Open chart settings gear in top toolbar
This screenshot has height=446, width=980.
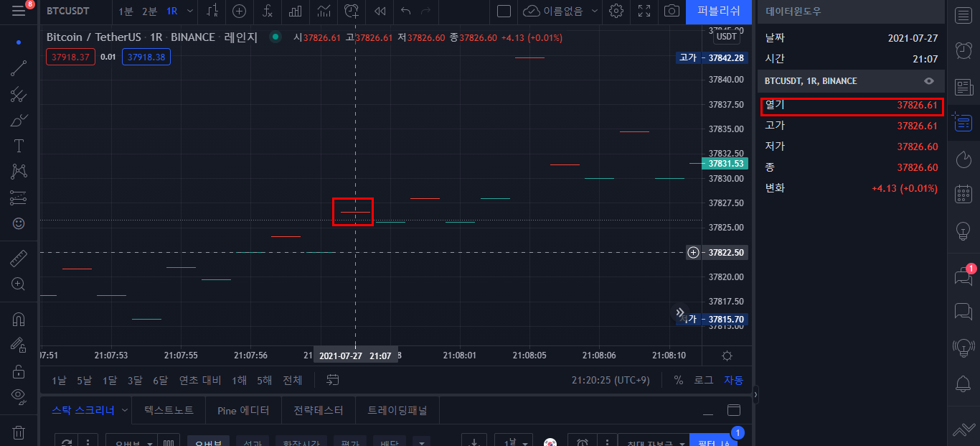(616, 11)
